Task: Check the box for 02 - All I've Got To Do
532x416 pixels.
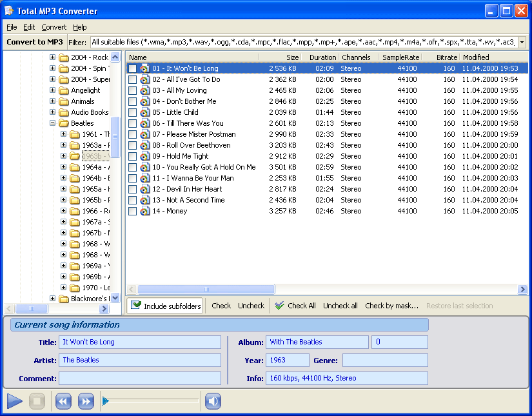Action: click(132, 80)
